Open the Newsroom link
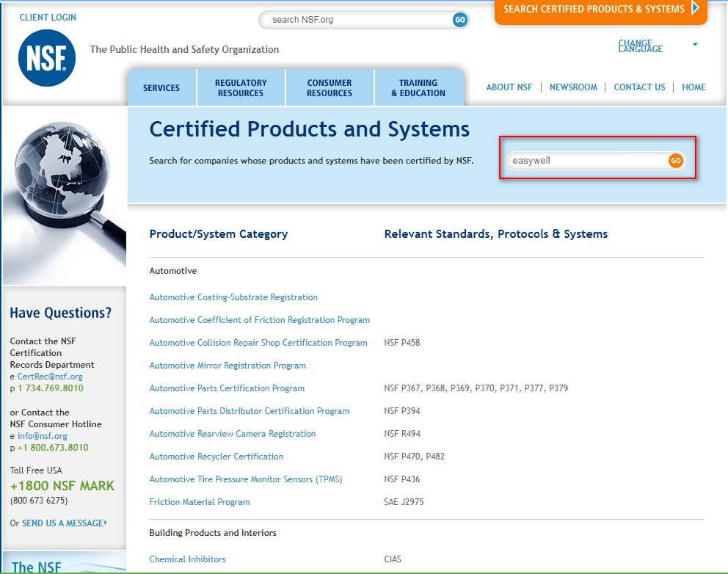Image resolution: width=728 pixels, height=574 pixels. tap(573, 87)
